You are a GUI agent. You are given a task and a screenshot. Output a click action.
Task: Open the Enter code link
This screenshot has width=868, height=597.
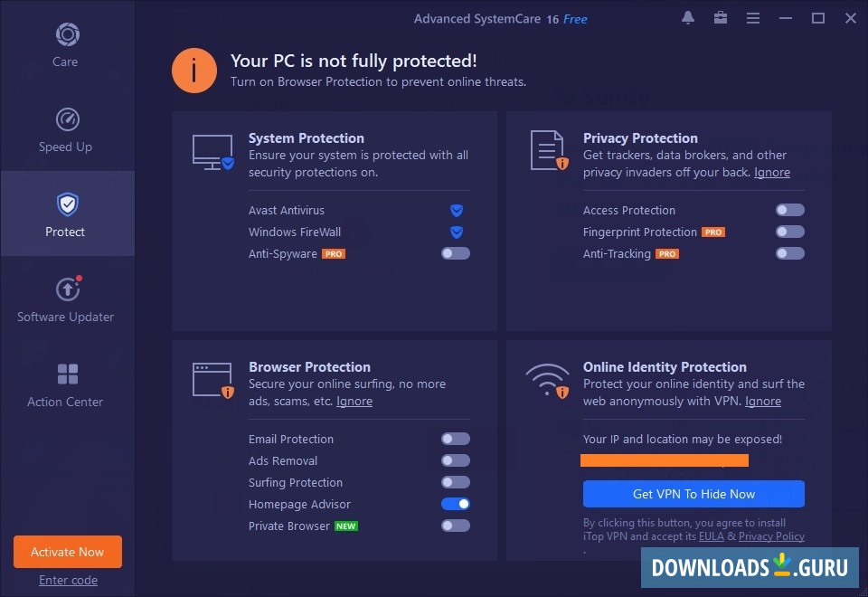pyautogui.click(x=68, y=580)
